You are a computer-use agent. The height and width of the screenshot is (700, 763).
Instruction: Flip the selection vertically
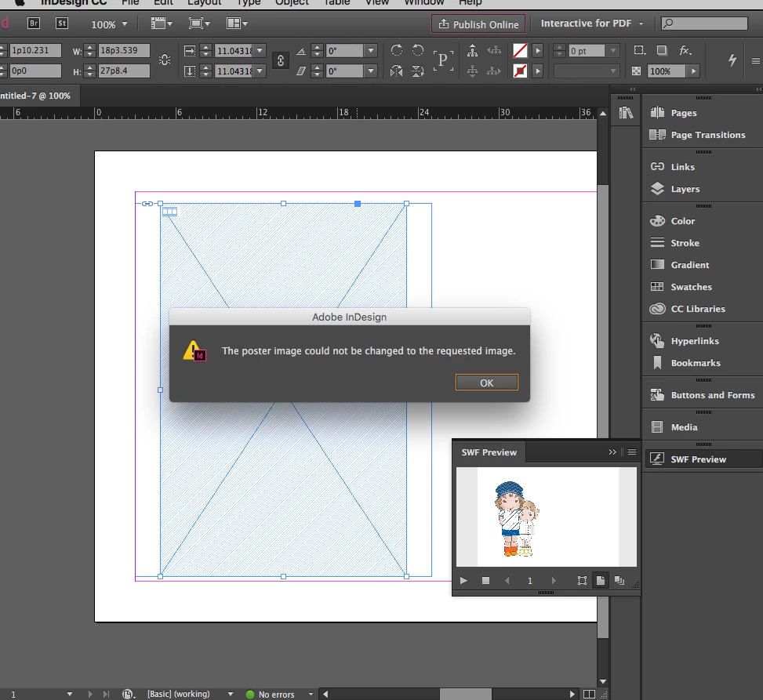coord(418,71)
